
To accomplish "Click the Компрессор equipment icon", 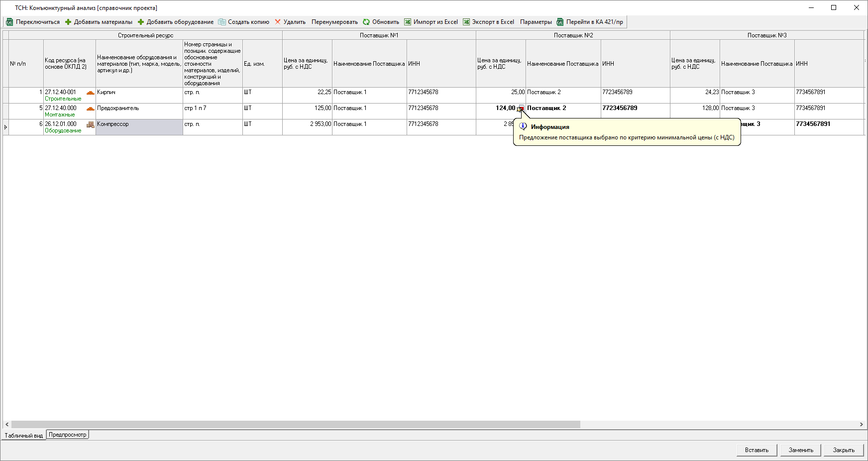I will click(90, 124).
